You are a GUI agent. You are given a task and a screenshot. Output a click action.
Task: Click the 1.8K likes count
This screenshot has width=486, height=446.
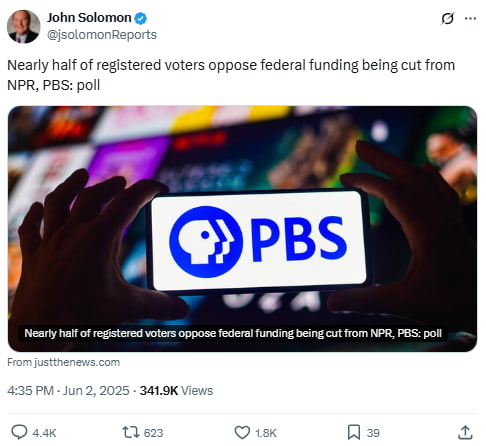[x=266, y=433]
